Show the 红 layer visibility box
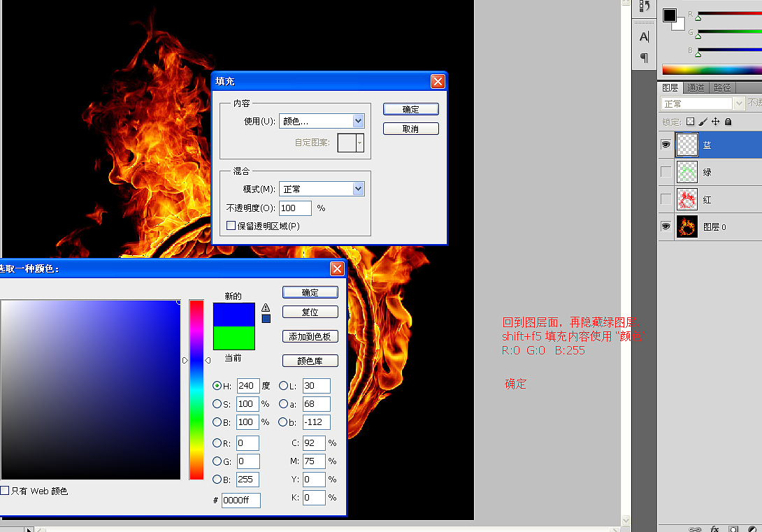The width and height of the screenshot is (762, 532). tap(666, 199)
